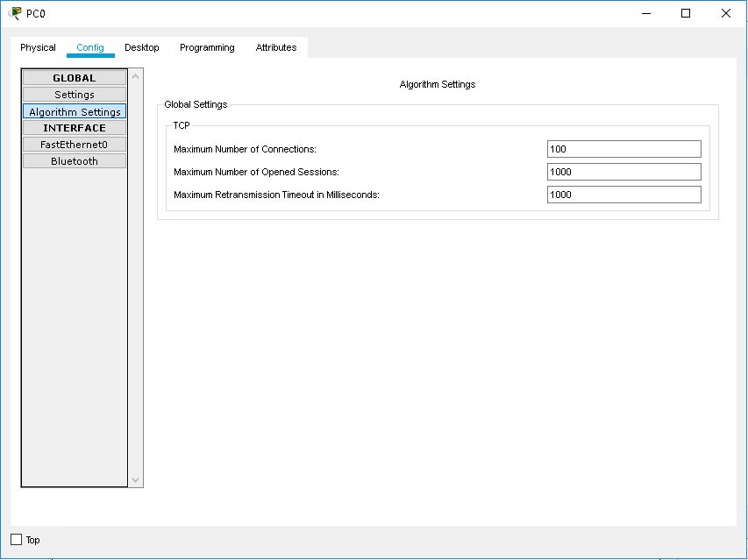The height and width of the screenshot is (560, 748).
Task: Open the Programming tab
Action: pyautogui.click(x=207, y=47)
